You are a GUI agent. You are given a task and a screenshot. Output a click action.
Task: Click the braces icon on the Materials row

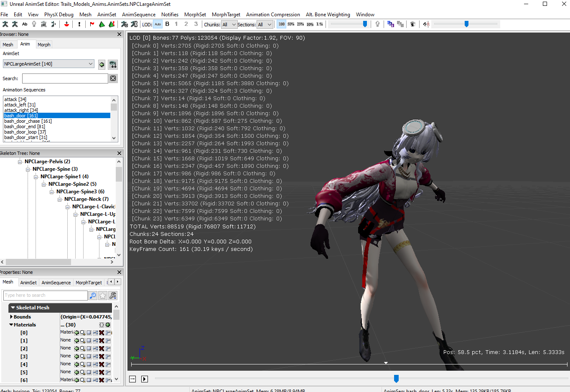(102, 325)
